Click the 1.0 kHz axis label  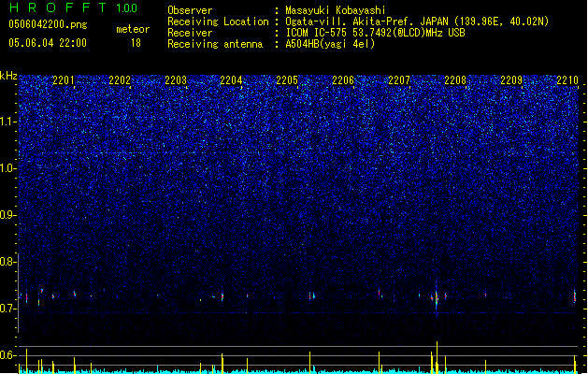pyautogui.click(x=7, y=168)
